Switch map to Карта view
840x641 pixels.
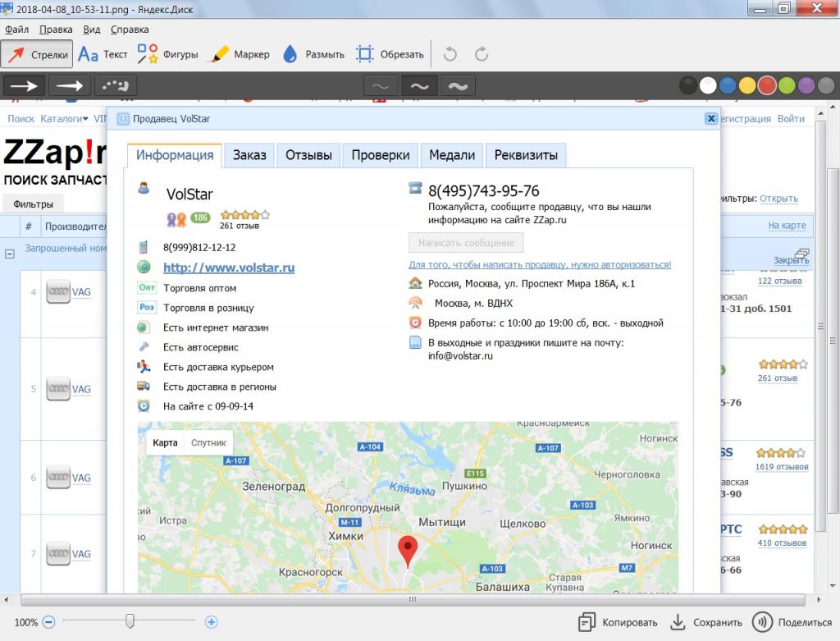[x=165, y=442]
